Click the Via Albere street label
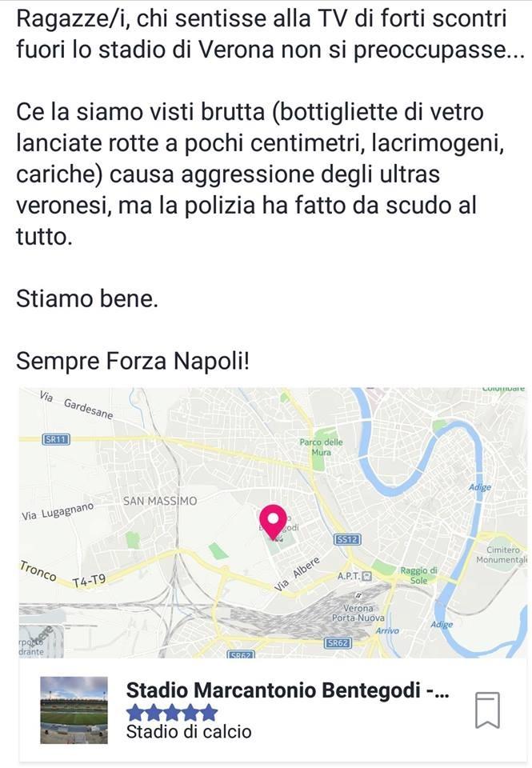 pos(297,574)
